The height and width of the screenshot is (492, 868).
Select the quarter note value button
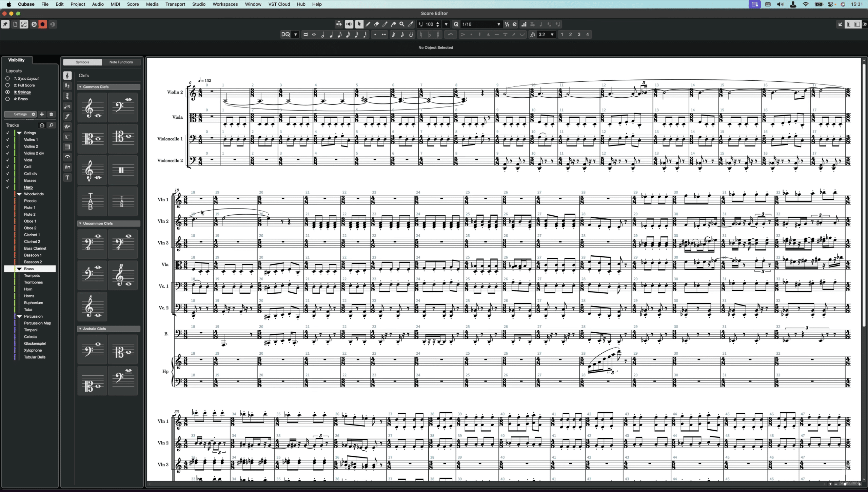click(331, 35)
